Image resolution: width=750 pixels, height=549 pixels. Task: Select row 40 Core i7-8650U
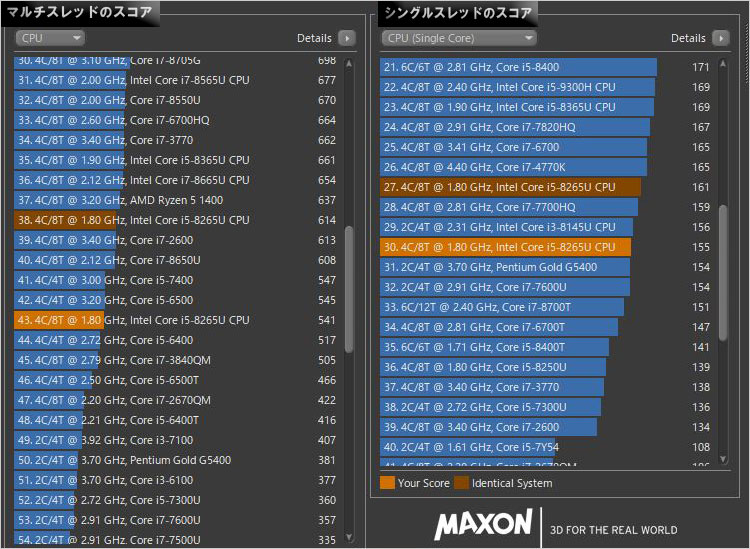pos(175,260)
